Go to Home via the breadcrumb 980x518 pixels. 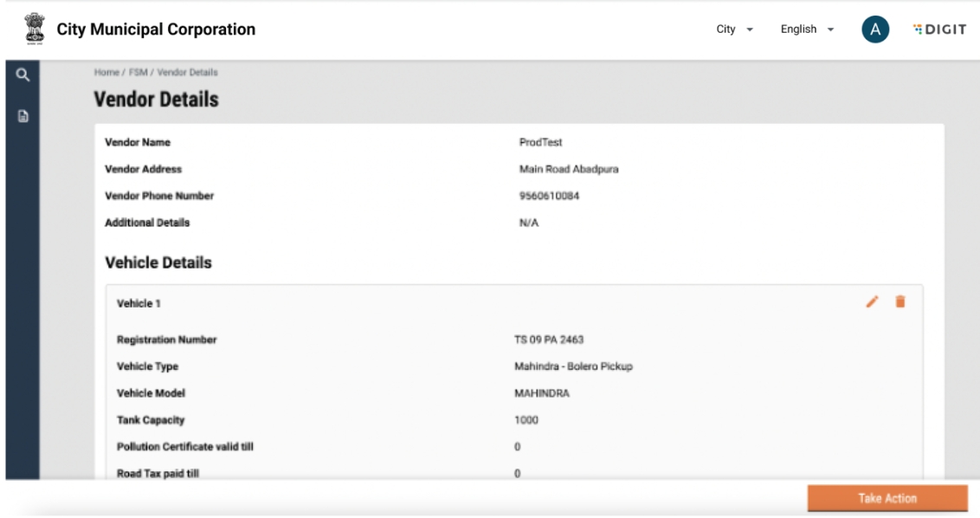tap(104, 72)
